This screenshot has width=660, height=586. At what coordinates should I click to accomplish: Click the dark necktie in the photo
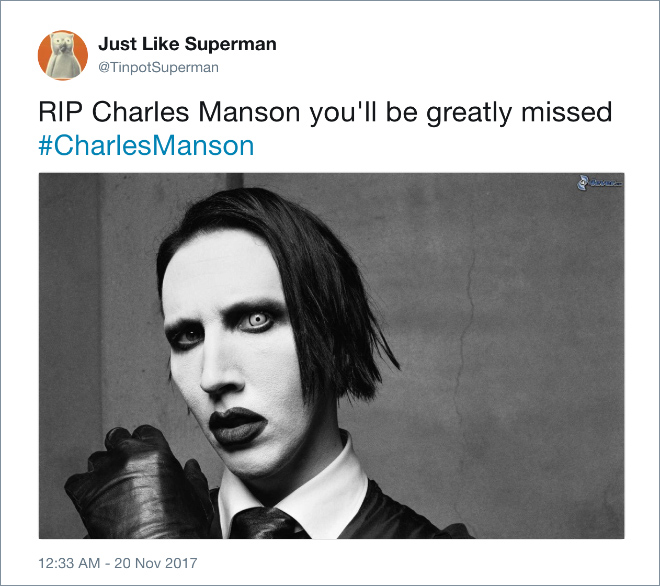[265, 523]
